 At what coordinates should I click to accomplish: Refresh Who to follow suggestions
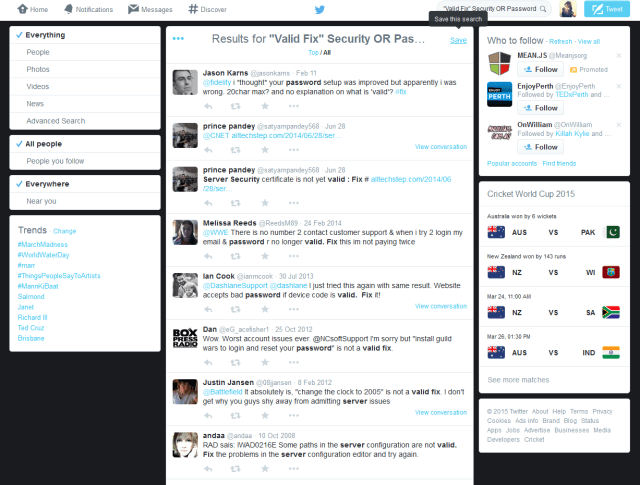click(560, 42)
